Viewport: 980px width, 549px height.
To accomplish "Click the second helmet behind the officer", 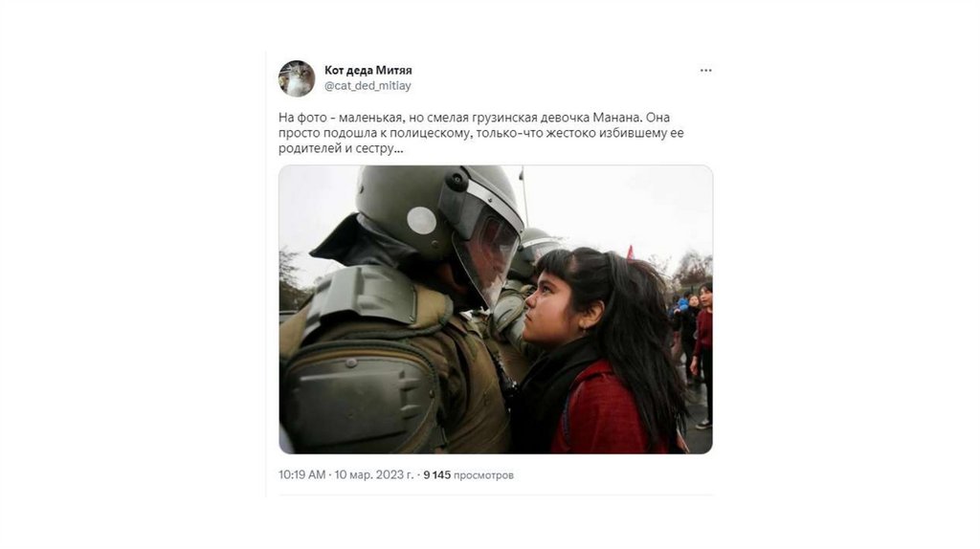I will 532,250.
